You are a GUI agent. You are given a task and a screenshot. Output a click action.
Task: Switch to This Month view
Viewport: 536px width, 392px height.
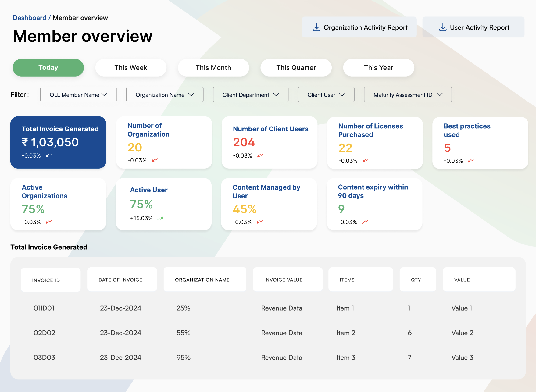[213, 68]
